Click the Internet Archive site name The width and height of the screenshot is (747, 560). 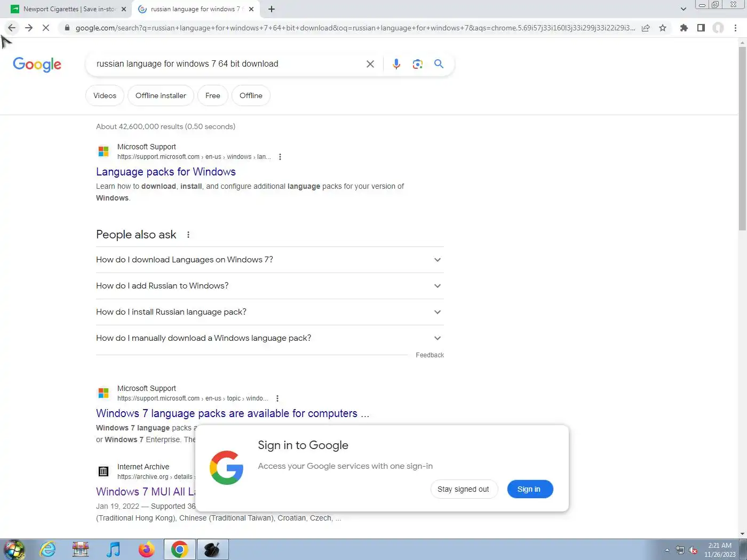coord(143,467)
